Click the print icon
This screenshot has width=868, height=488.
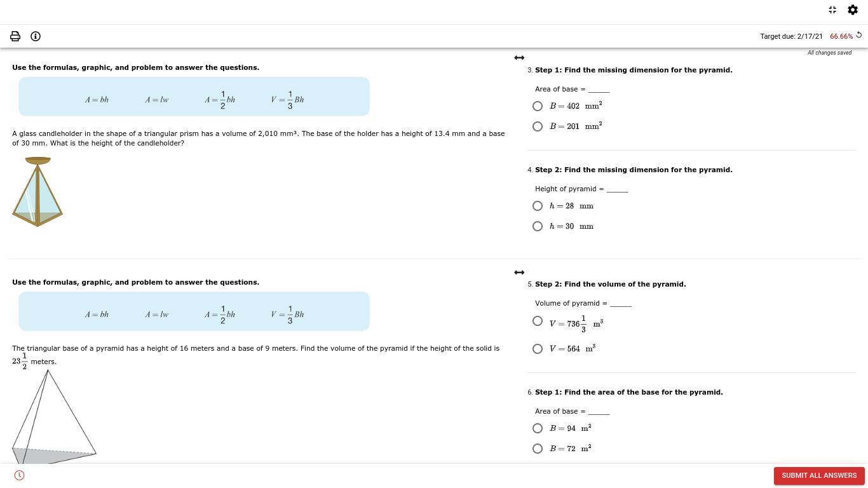(x=15, y=36)
